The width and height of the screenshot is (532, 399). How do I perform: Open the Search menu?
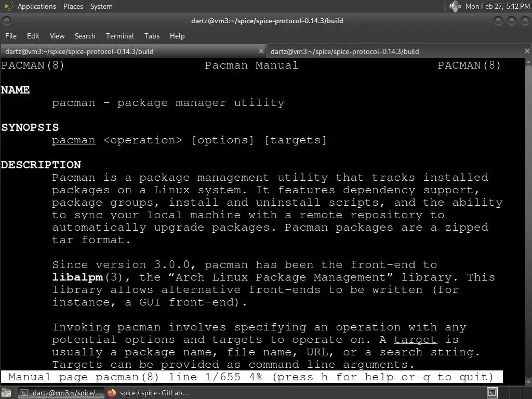click(85, 36)
